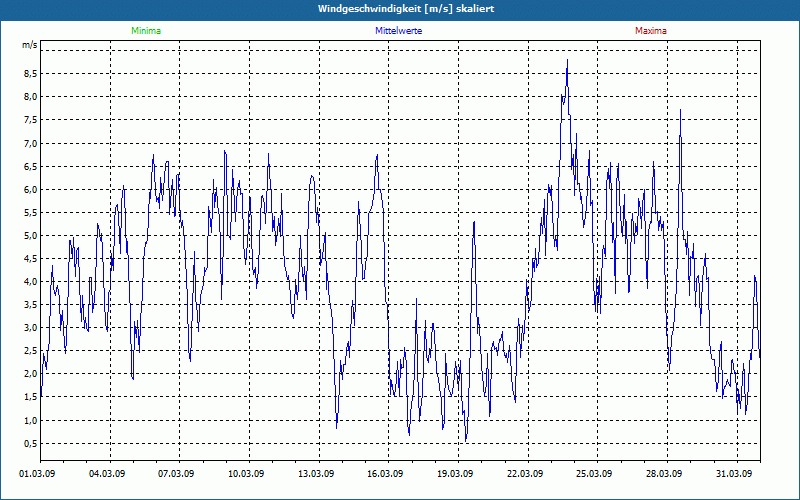Viewport: 800px width, 500px height.
Task: Click the 4,0 y-axis value
Action: point(31,282)
